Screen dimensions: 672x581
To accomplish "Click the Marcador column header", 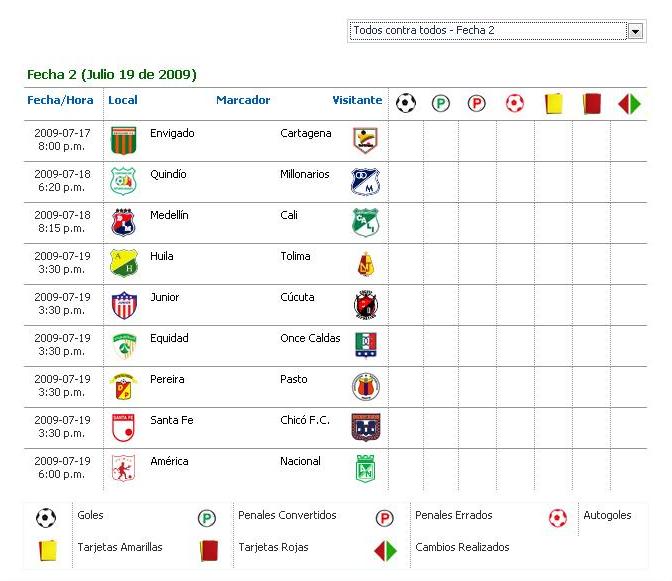I will point(243,100).
